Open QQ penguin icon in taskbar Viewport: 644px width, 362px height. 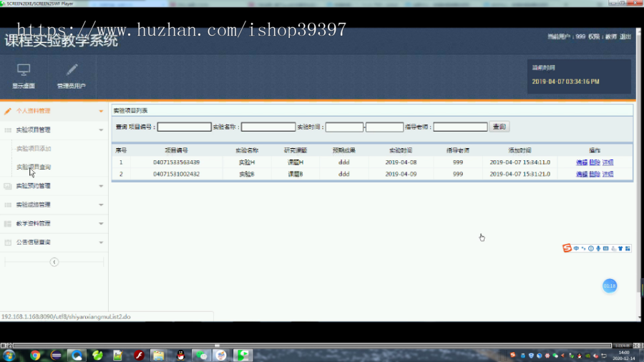pos(181,356)
